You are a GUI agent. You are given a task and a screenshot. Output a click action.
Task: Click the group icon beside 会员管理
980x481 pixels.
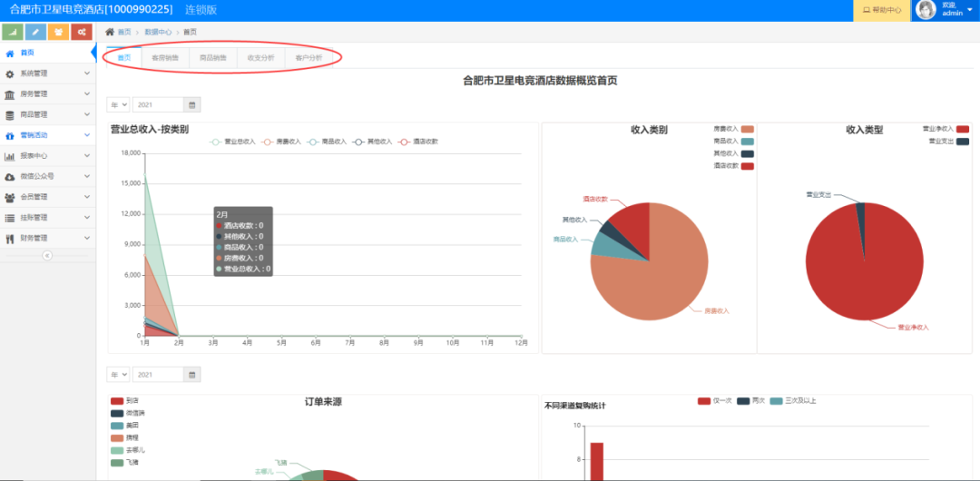tap(9, 198)
